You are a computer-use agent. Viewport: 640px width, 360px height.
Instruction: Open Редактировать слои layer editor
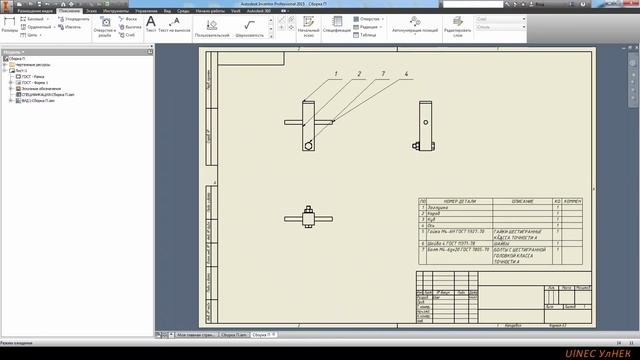click(458, 27)
